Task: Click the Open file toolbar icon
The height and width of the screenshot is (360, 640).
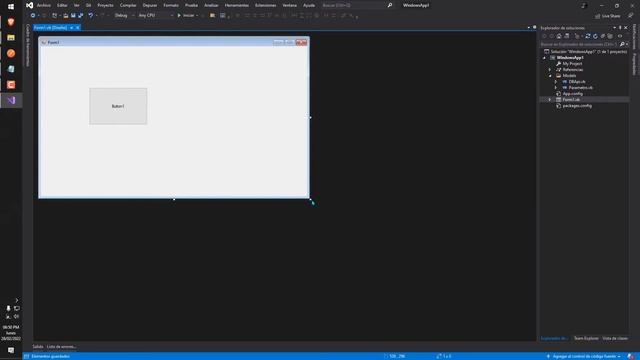Action: click(x=65, y=16)
